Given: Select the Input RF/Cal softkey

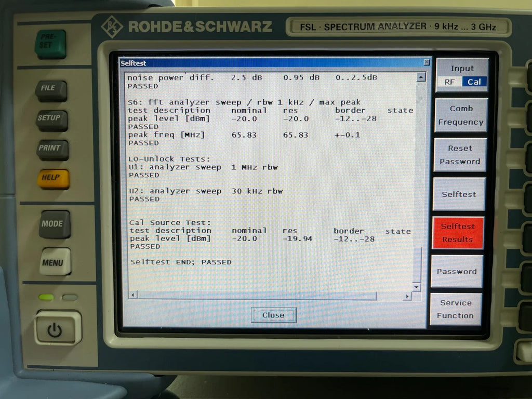Looking at the screenshot, I should pyautogui.click(x=462, y=75).
